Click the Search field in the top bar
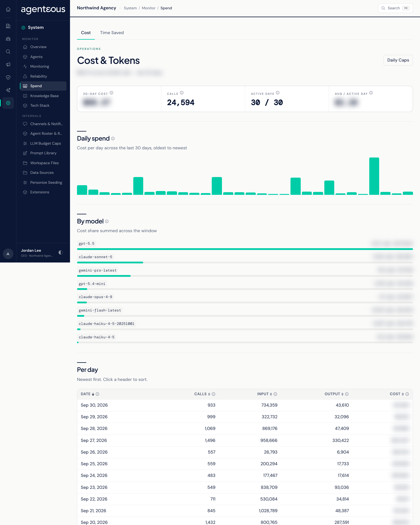Viewport: 420px width, 525px height. (395, 8)
